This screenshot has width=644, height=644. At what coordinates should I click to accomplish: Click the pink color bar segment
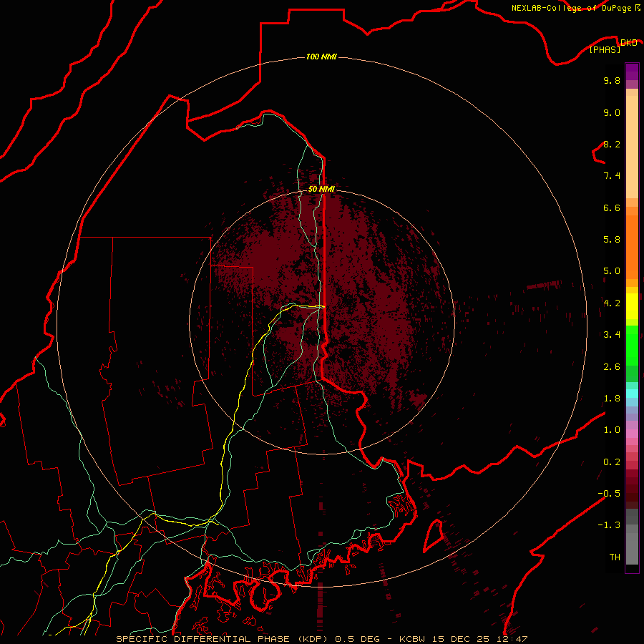632,434
